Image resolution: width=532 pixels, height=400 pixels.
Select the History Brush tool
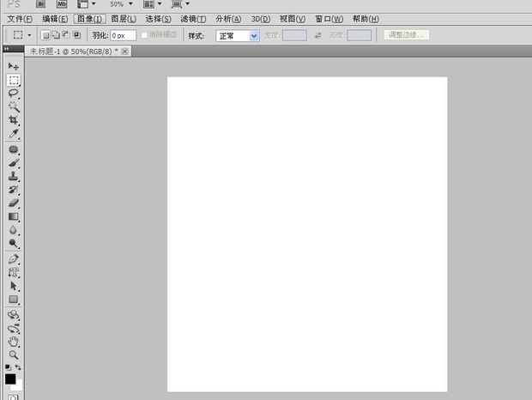click(13, 190)
